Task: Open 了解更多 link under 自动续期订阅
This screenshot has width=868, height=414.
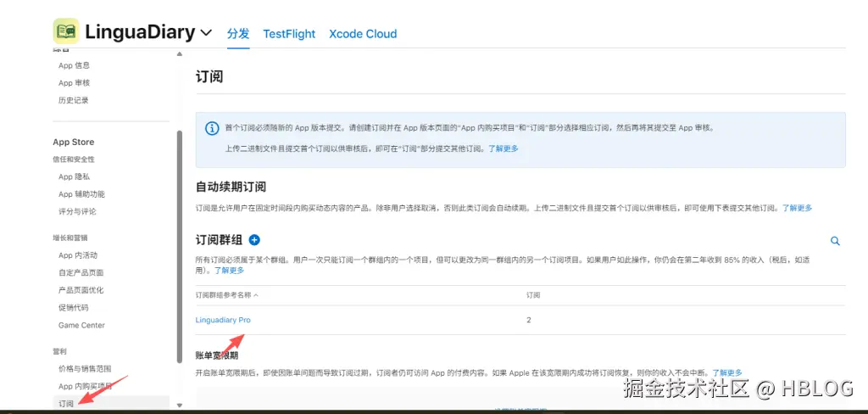Action: point(797,208)
